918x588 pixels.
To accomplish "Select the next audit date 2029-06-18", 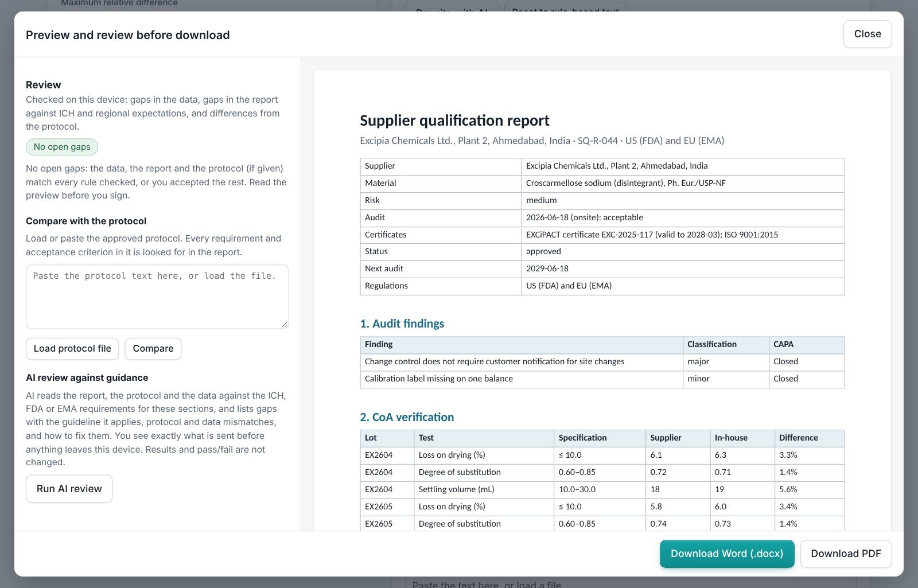I will click(x=683, y=268).
